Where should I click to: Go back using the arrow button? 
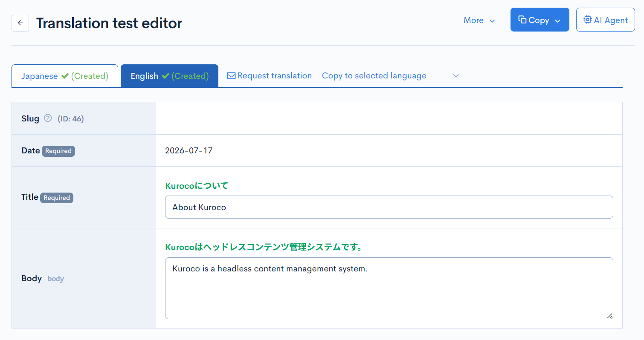click(20, 23)
